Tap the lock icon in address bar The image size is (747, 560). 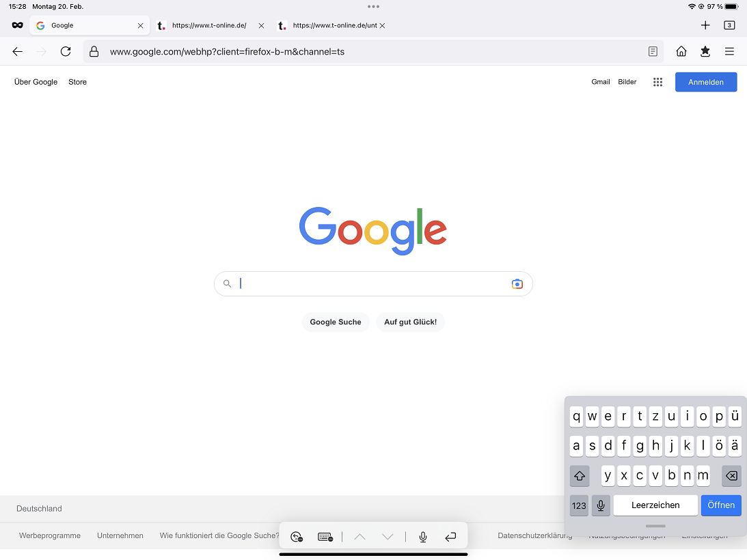click(94, 51)
